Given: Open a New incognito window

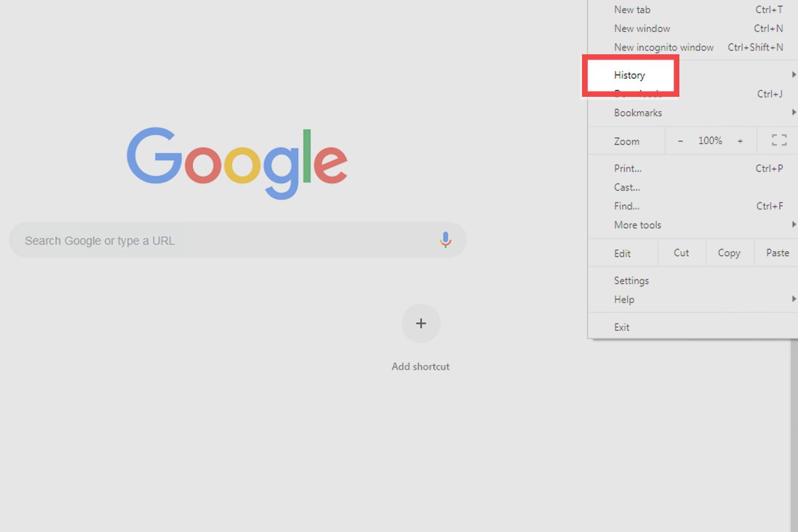Looking at the screenshot, I should 664,47.
